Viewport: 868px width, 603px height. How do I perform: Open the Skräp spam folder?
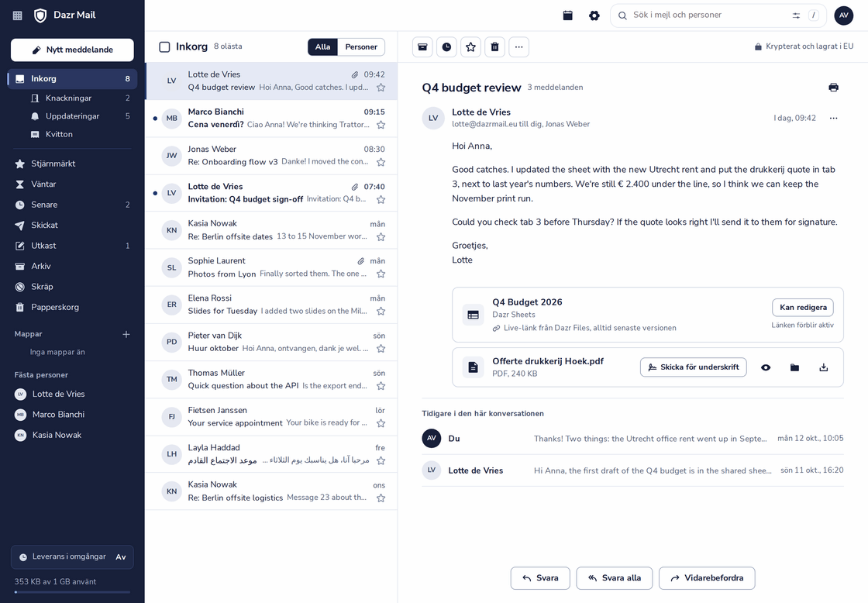tap(72, 286)
